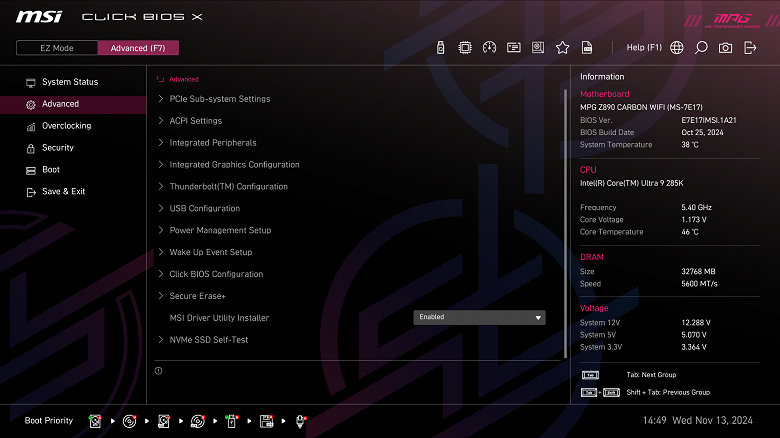The height and width of the screenshot is (438, 780).
Task: Click the log file document icon
Action: [587, 47]
